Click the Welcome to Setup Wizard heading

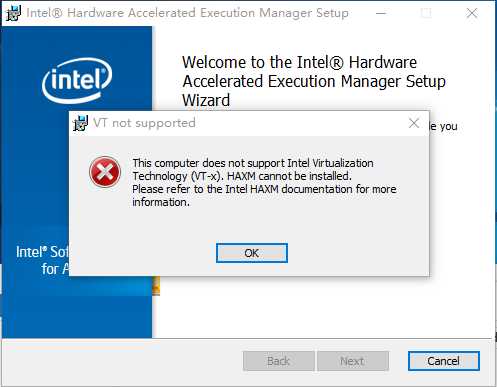pyautogui.click(x=314, y=81)
